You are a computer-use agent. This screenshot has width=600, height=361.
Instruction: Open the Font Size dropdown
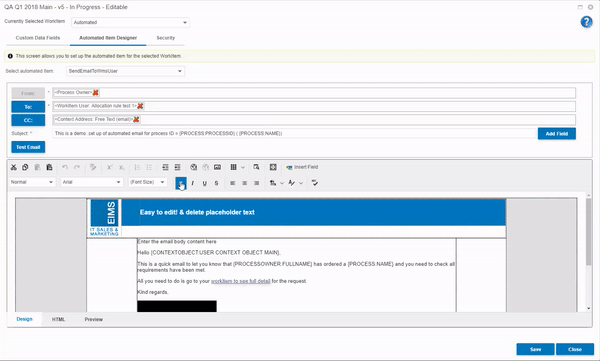[x=148, y=182]
